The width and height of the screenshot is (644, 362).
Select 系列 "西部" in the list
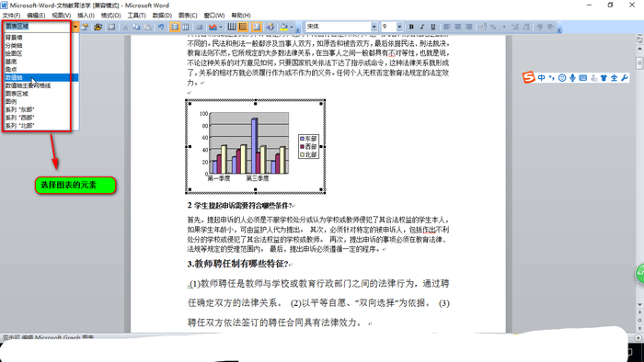19,118
